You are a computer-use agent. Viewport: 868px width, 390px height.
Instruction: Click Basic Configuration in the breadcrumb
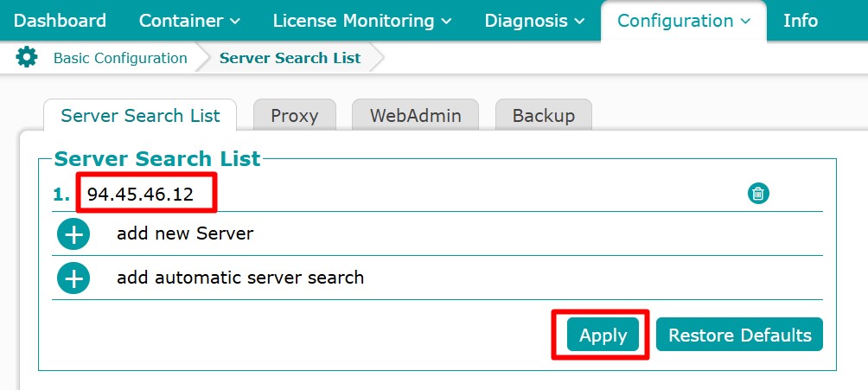[120, 58]
